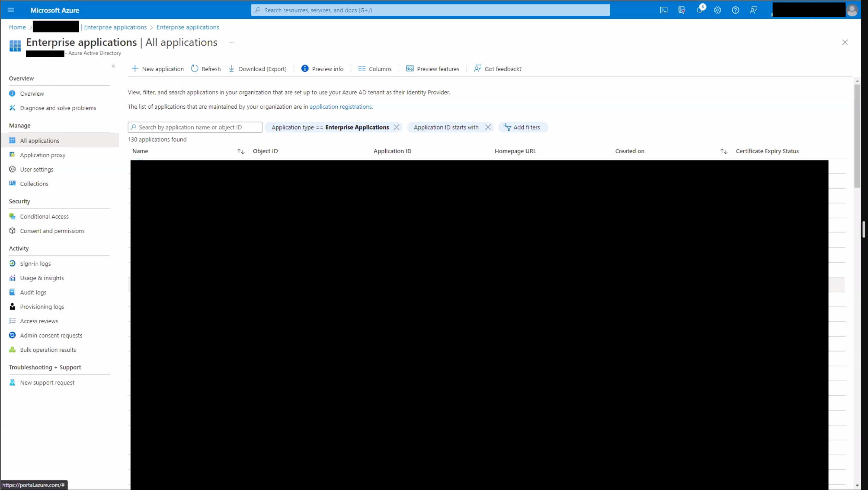Open the more options ellipsis beside title
868x490 pixels.
coord(232,43)
